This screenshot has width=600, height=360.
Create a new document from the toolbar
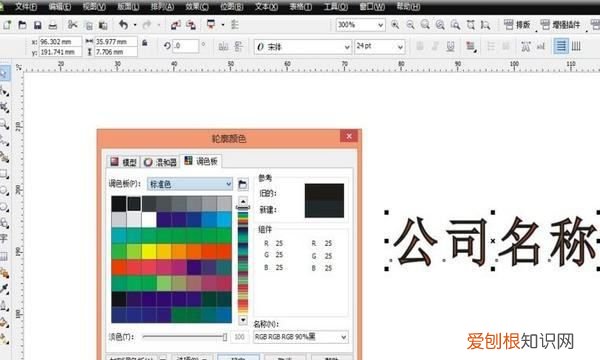(7, 25)
